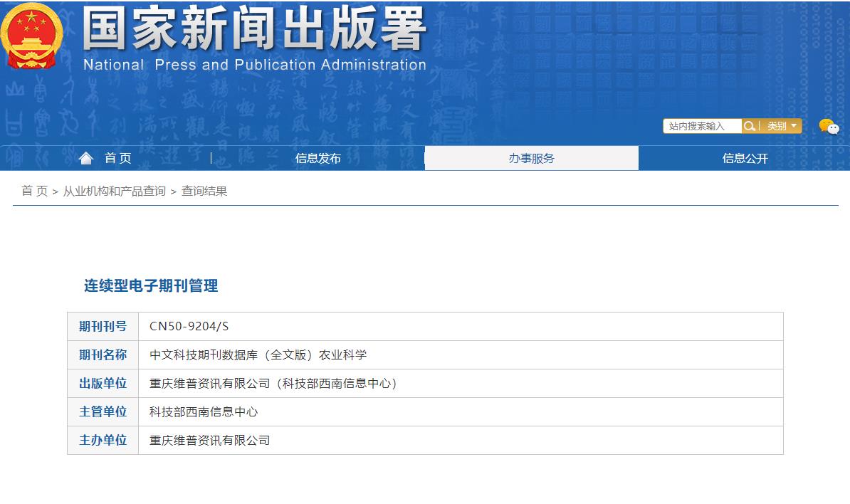Click the search magnifier icon
The width and height of the screenshot is (850, 504).
[x=750, y=125]
